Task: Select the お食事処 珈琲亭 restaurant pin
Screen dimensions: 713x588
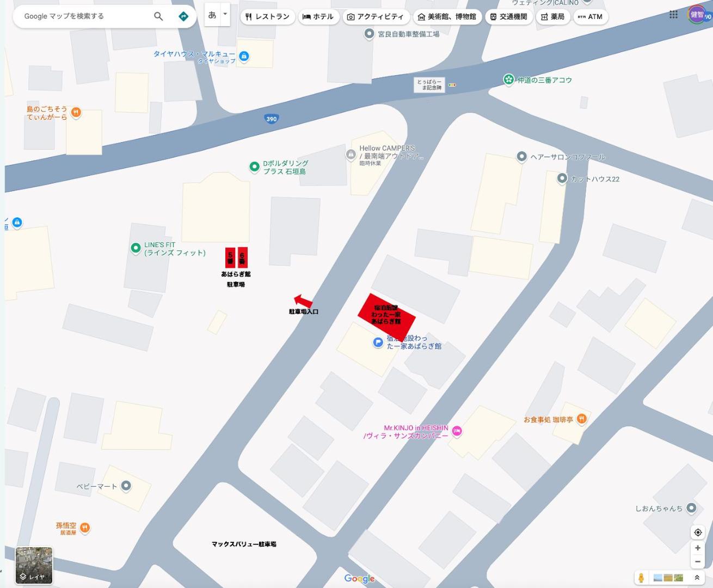Action: click(x=582, y=419)
